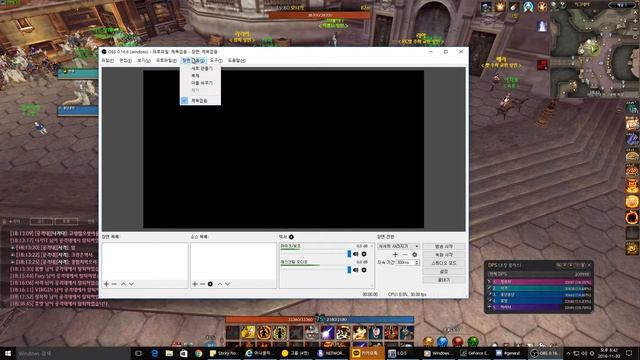The image size is (640, 360).
Task: Enable Studio Mode button
Action: (444, 263)
